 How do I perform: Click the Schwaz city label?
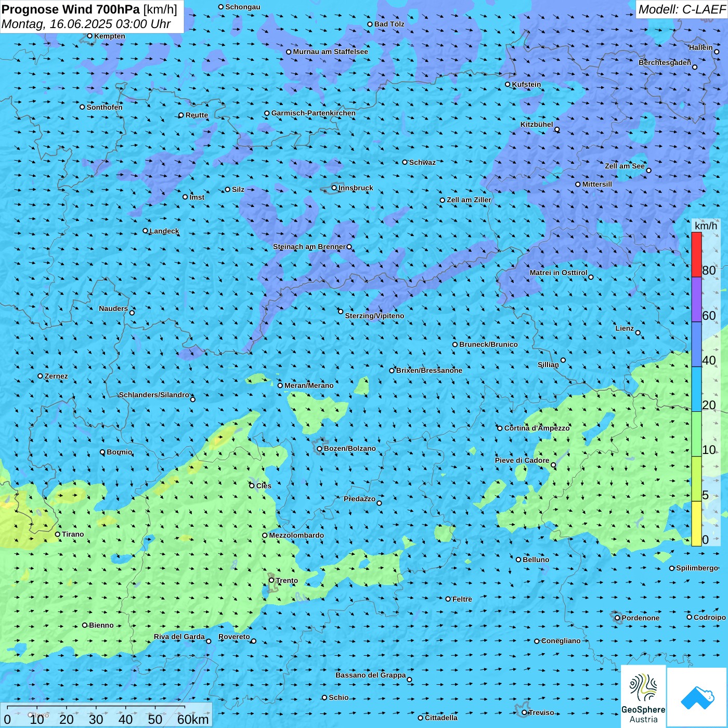422,162
